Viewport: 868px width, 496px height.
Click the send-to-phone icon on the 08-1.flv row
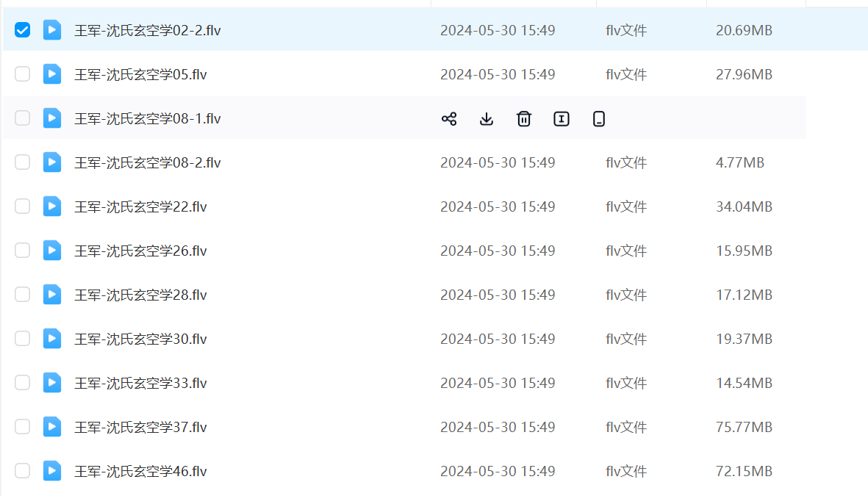coord(599,119)
